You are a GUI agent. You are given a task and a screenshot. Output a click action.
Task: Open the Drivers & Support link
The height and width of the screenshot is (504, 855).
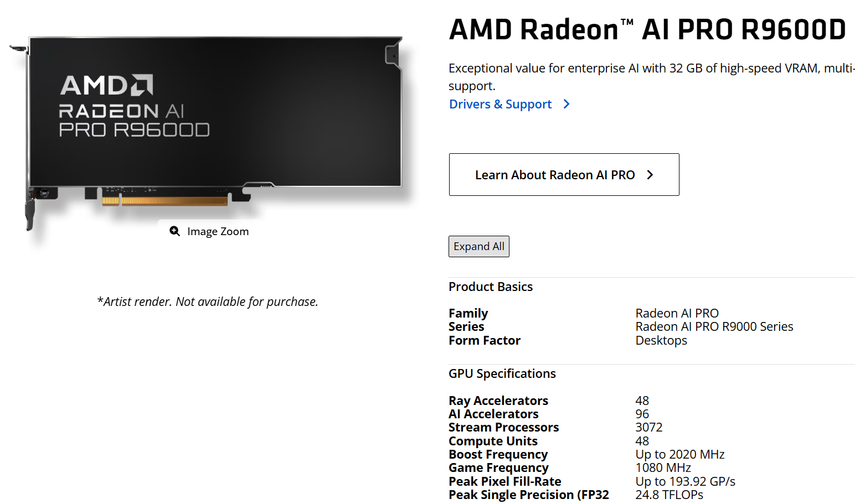500,104
